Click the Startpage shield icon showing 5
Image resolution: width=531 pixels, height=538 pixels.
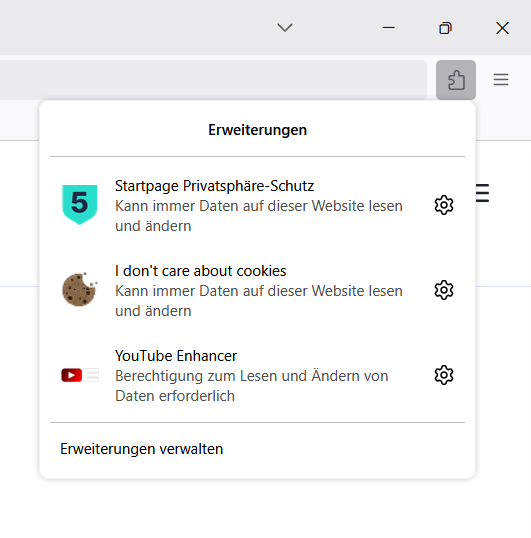pyautogui.click(x=80, y=204)
